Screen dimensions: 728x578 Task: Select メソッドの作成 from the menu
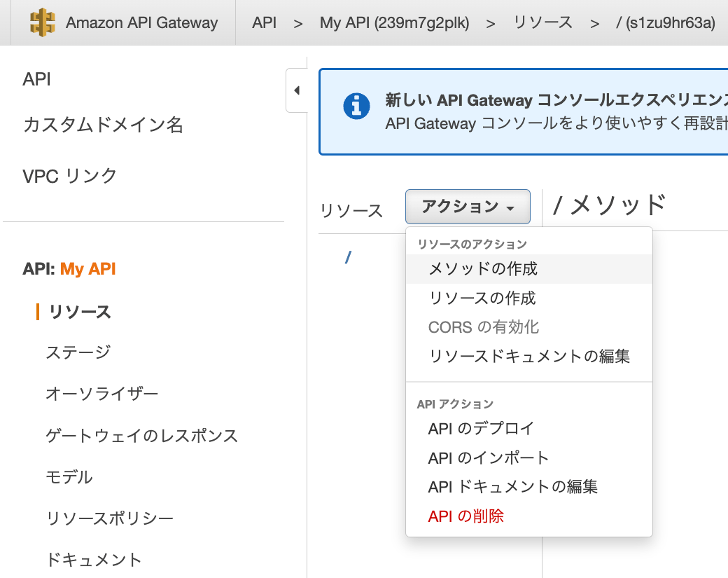(x=528, y=268)
